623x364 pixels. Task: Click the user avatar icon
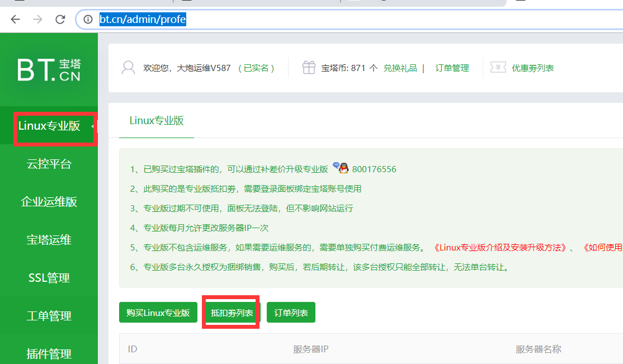[x=128, y=68]
